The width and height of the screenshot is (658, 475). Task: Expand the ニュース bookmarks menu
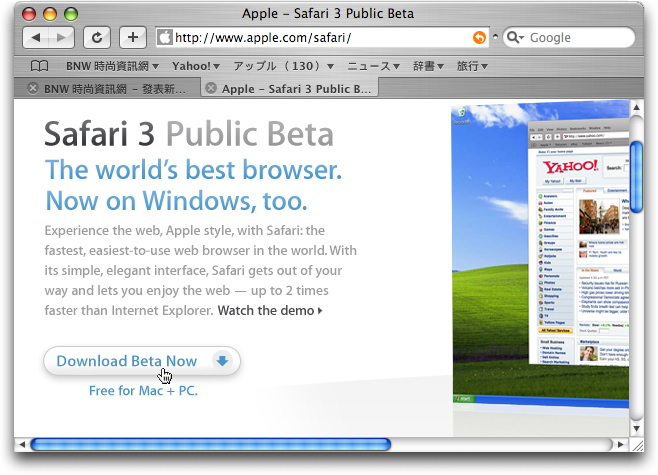[373, 66]
